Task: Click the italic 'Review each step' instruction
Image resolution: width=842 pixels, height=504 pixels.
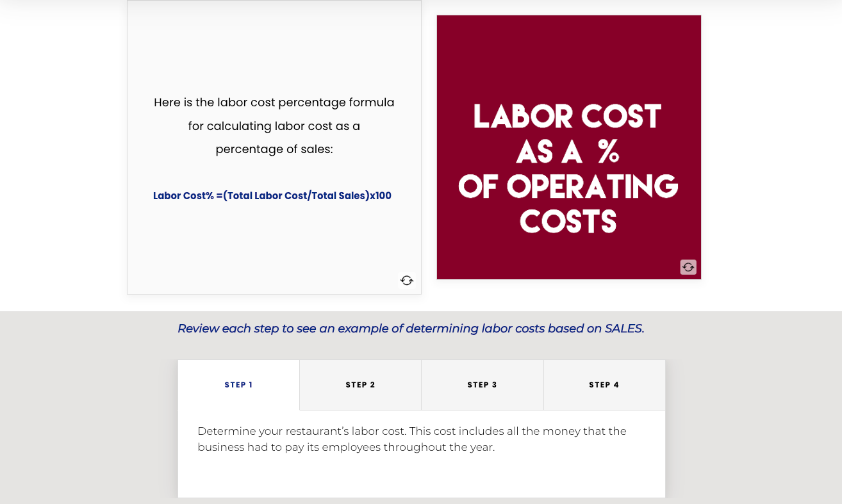Action: [411, 329]
